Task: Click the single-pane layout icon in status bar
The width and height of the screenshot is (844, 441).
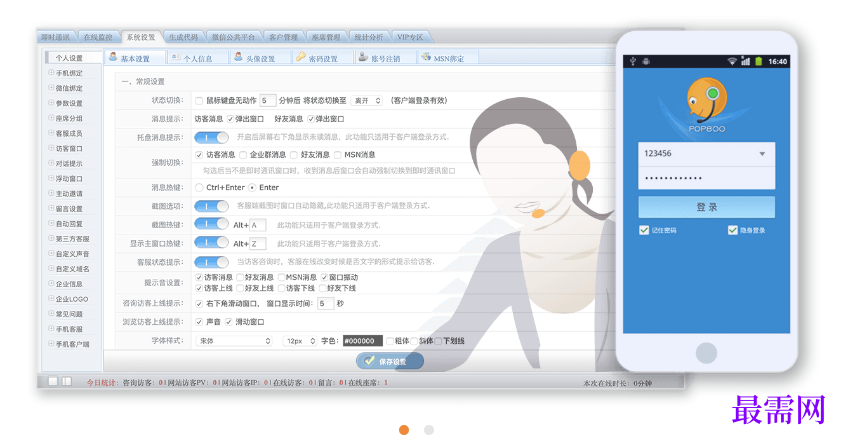Action: point(53,381)
